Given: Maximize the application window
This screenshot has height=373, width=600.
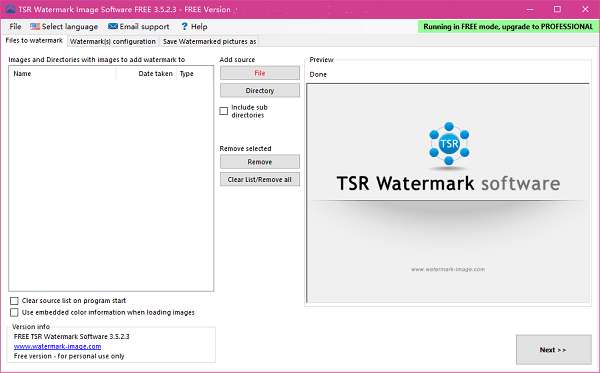Looking at the screenshot, I should click(x=557, y=9).
